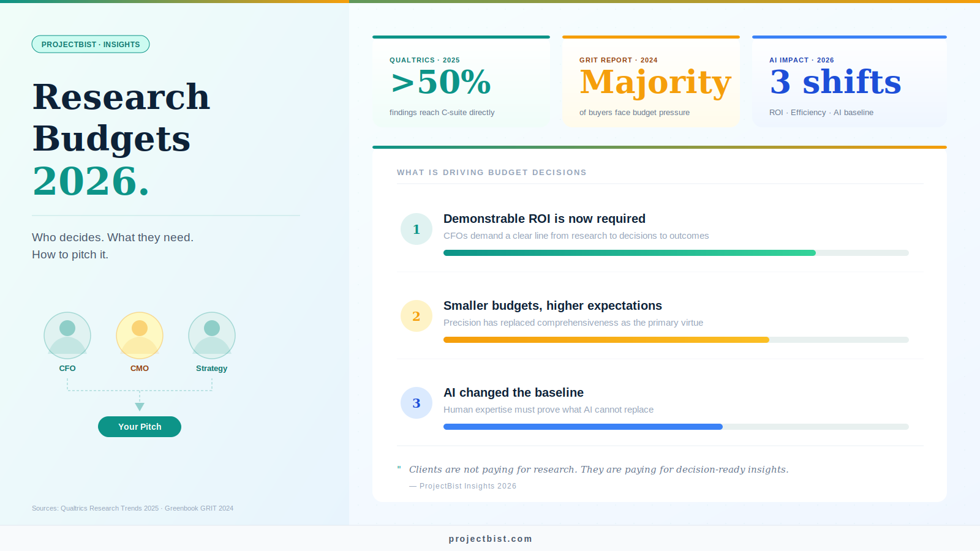The width and height of the screenshot is (980, 551).
Task: Click the downward arrow above Your Pitch
Action: [x=140, y=407]
